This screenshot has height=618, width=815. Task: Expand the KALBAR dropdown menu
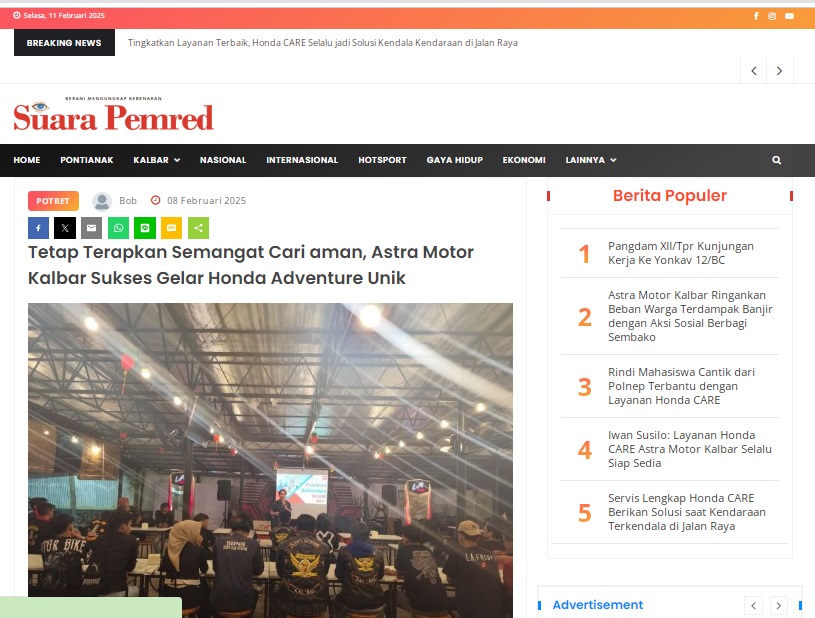pos(156,160)
